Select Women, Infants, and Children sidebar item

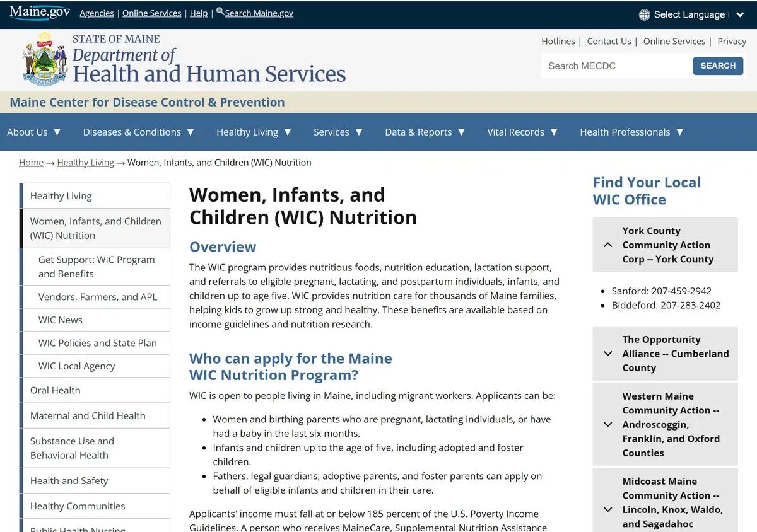click(x=95, y=228)
